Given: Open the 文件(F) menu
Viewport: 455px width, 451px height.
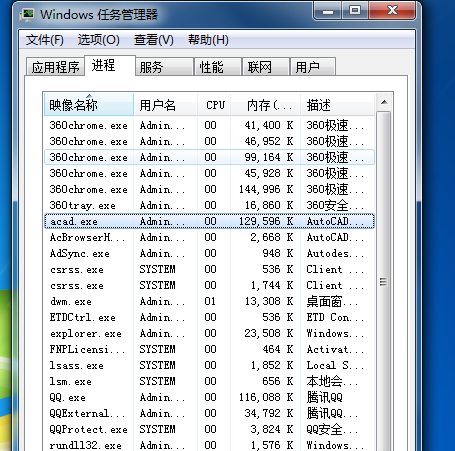Looking at the screenshot, I should pos(45,40).
